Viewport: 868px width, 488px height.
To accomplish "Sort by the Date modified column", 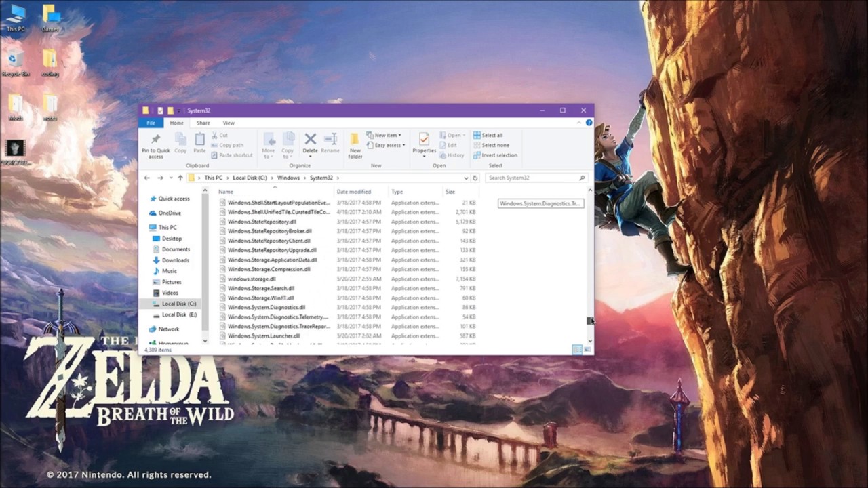I will pyautogui.click(x=361, y=192).
